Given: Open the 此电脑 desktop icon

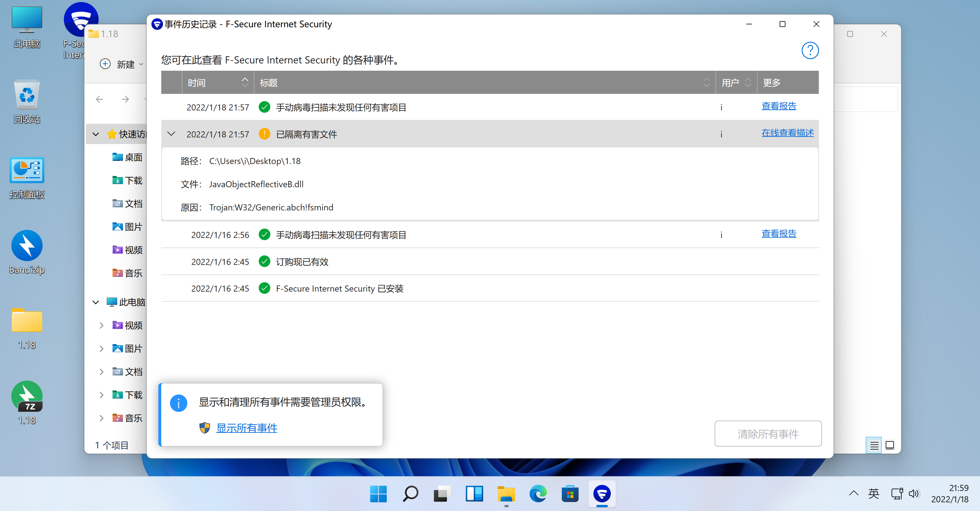Looking at the screenshot, I should 27,28.
